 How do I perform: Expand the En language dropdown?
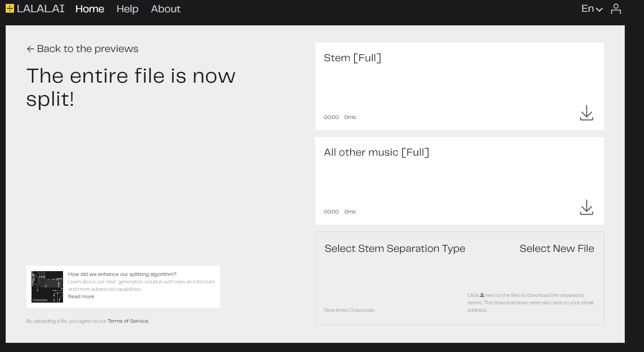point(592,9)
